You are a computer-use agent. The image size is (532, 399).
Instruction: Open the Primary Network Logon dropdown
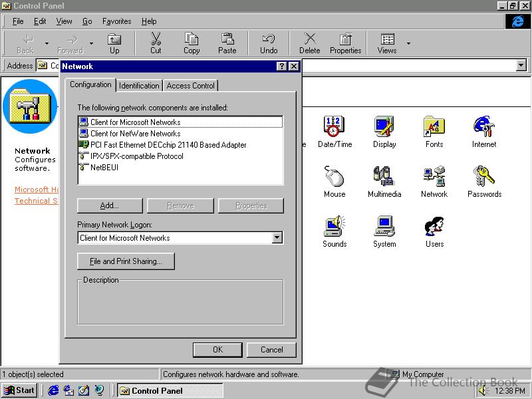click(277, 237)
